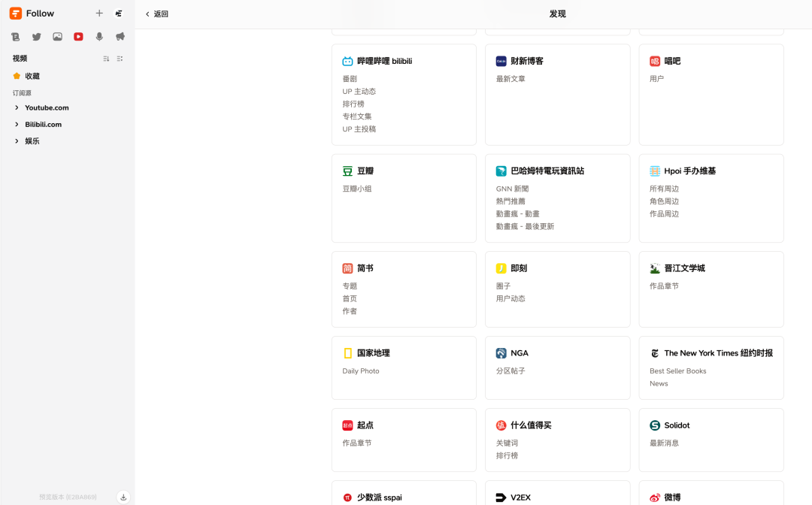Click the download update icon
812x505 pixels.
click(123, 497)
